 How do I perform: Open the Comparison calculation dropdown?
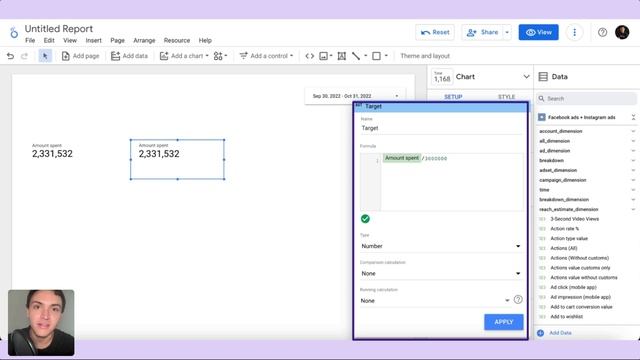441,273
